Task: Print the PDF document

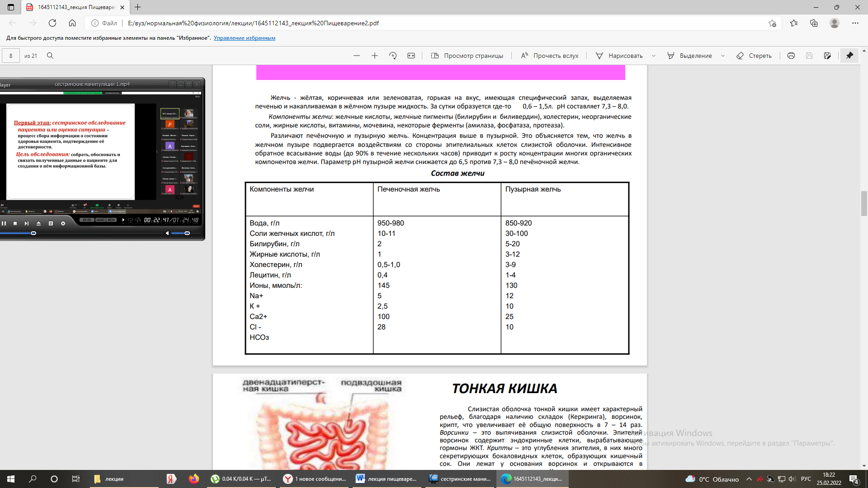Action: point(791,56)
